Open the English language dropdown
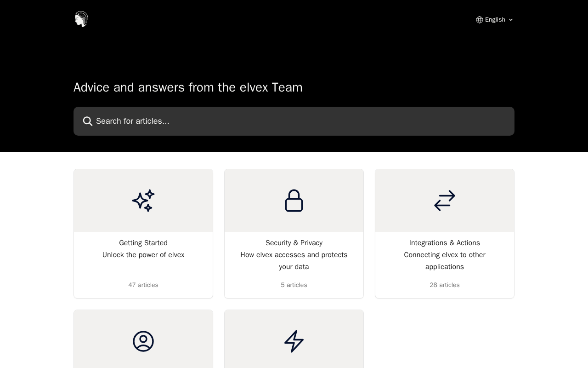 pyautogui.click(x=495, y=20)
